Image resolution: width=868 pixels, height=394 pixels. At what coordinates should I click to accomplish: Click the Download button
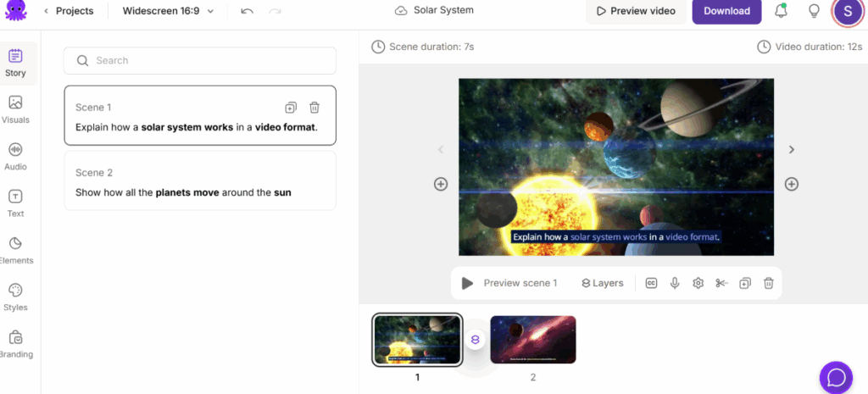(x=726, y=11)
